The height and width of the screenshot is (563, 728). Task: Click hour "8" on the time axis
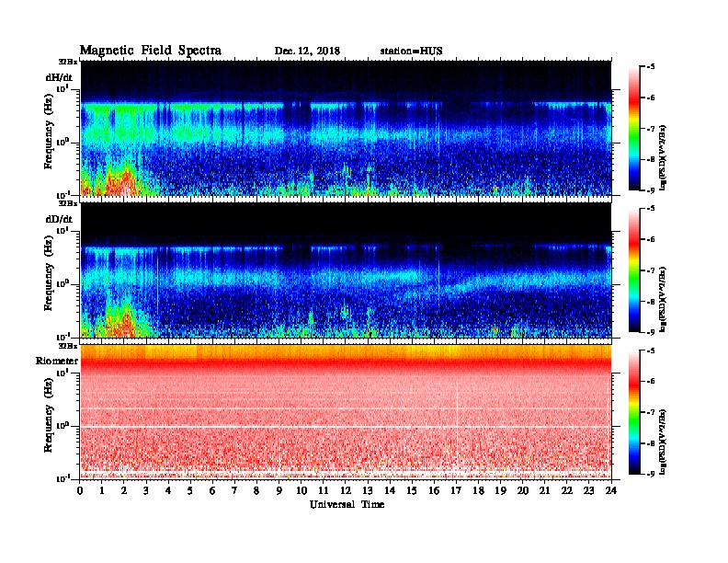point(256,490)
